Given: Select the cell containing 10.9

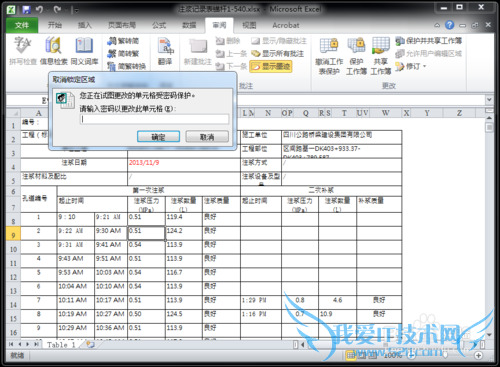Looking at the screenshot, I should tap(337, 317).
